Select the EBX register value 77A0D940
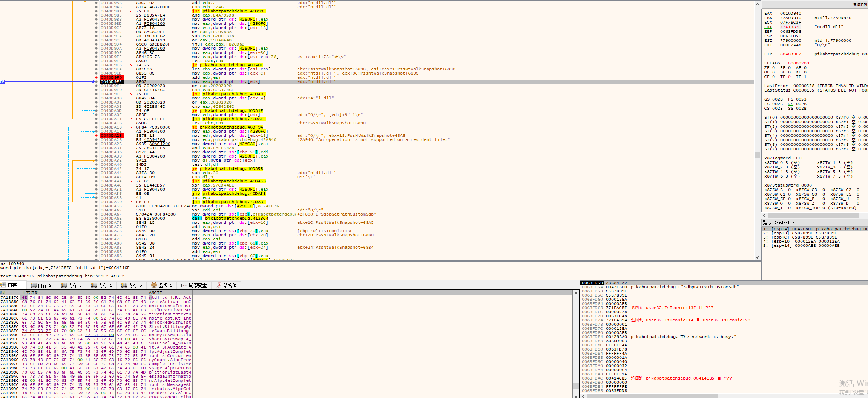This screenshot has height=398, width=868. point(791,18)
